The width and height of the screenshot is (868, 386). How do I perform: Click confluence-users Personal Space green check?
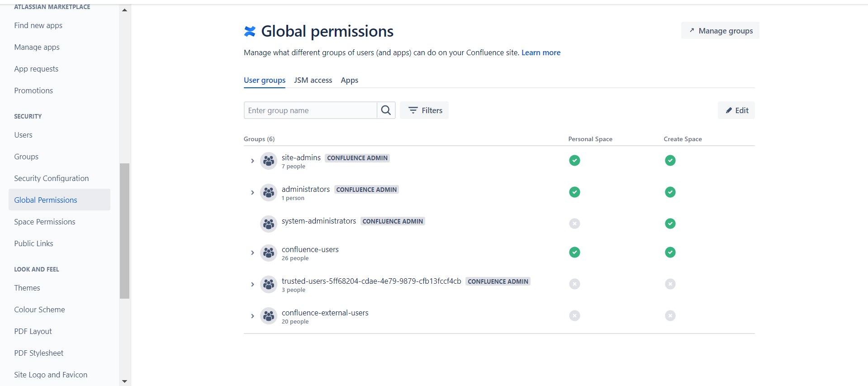click(x=574, y=252)
